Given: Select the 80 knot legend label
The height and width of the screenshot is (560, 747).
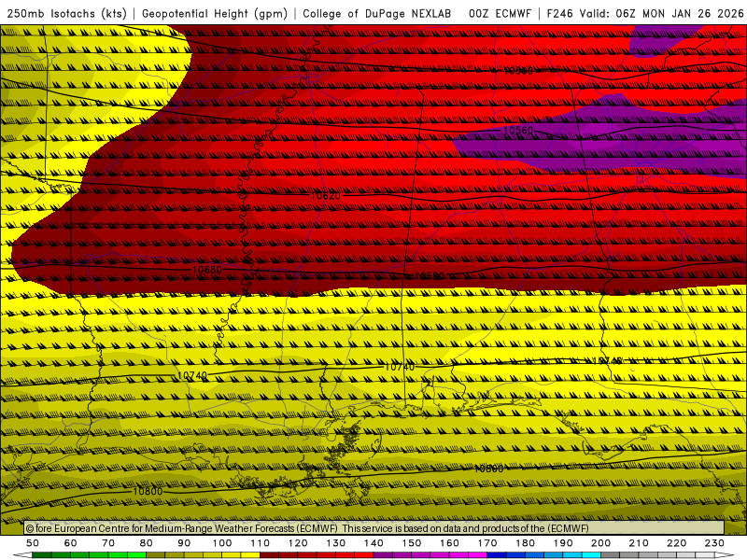Looking at the screenshot, I should (147, 543).
